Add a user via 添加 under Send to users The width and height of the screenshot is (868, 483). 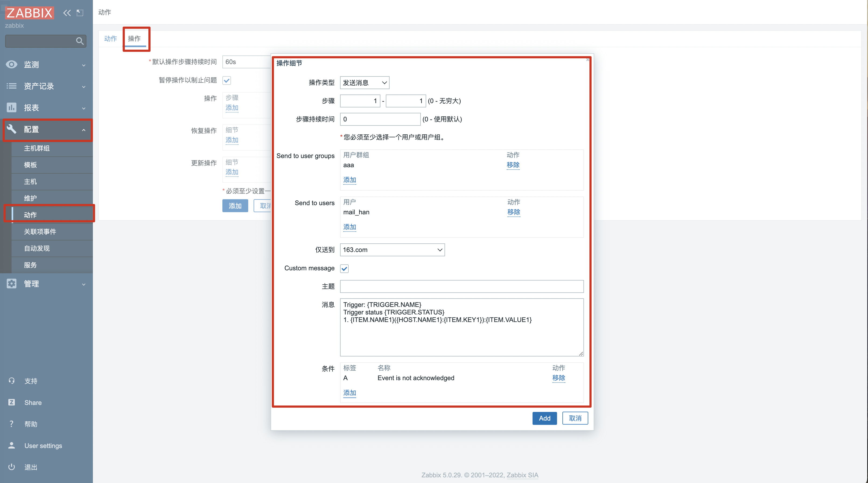[x=349, y=227]
